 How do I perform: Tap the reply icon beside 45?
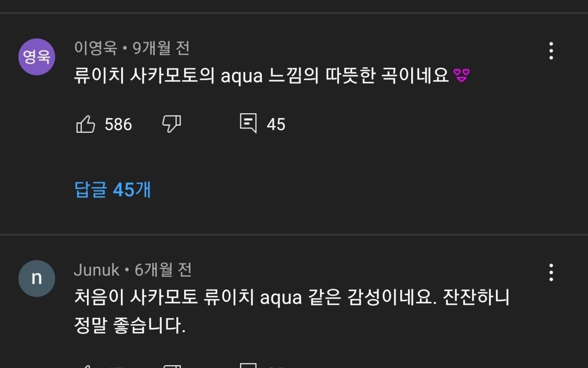point(249,124)
